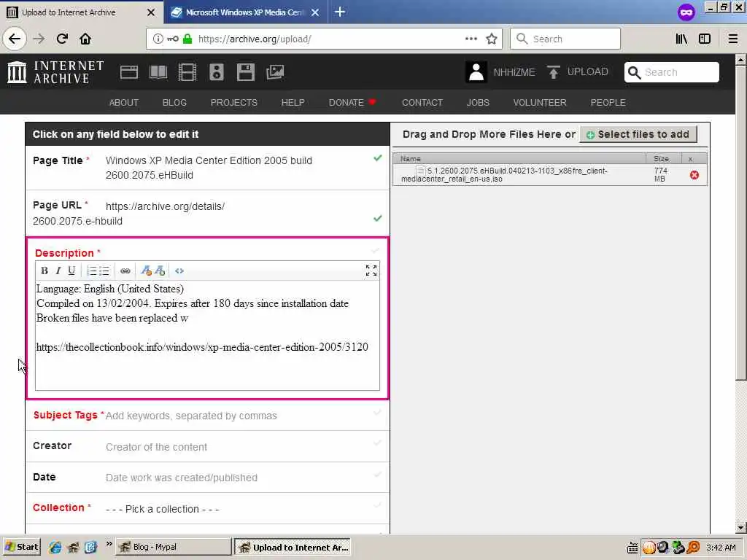Image resolution: width=747 pixels, height=560 pixels.
Task: Reload the page
Action: 63,39
